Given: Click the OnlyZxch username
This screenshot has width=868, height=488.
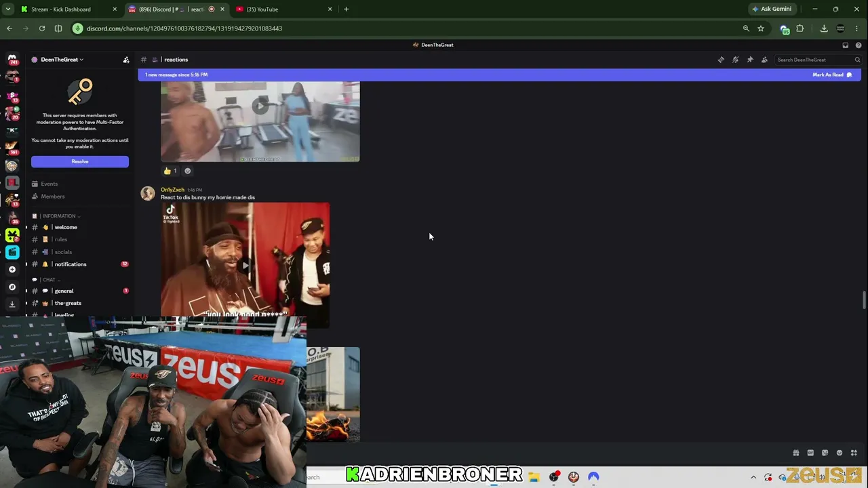Looking at the screenshot, I should pos(172,190).
